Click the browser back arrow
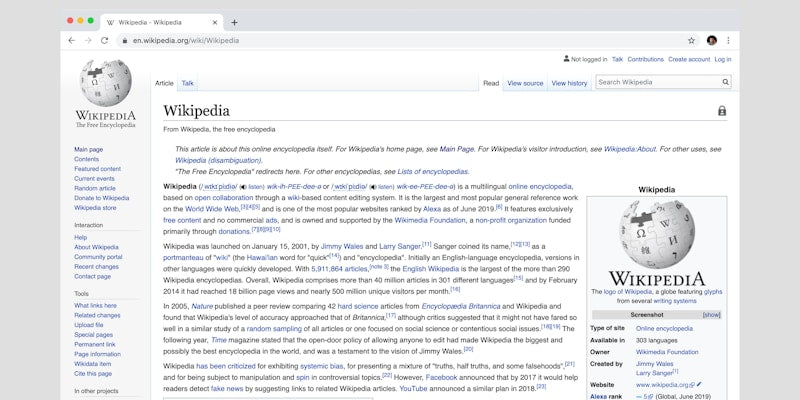 pos(71,40)
